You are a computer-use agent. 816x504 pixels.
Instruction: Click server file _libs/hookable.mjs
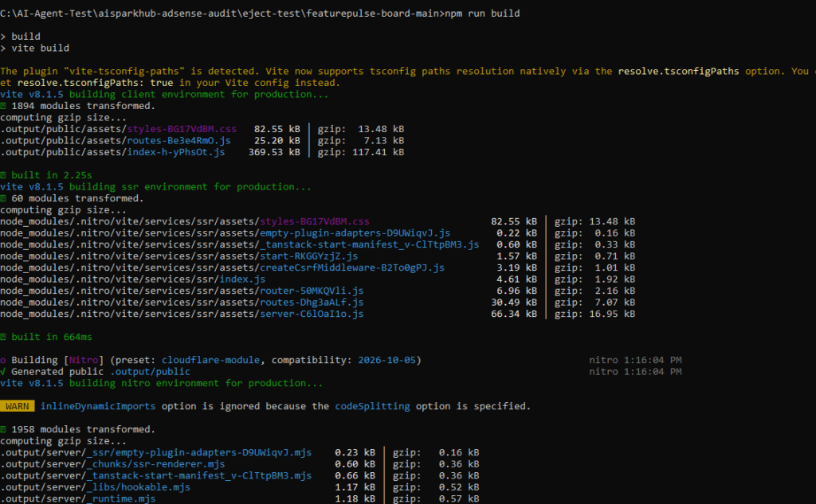pyautogui.click(x=139, y=486)
